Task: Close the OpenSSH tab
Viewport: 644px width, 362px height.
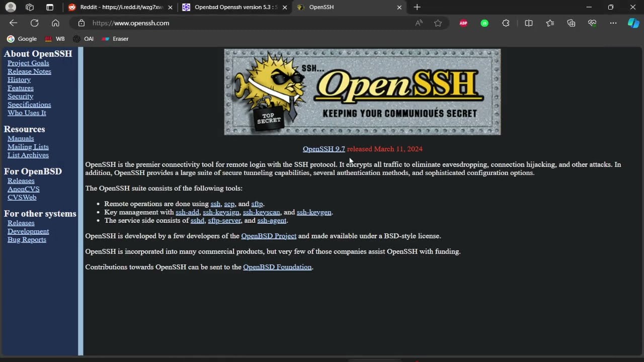Action: [x=399, y=8]
